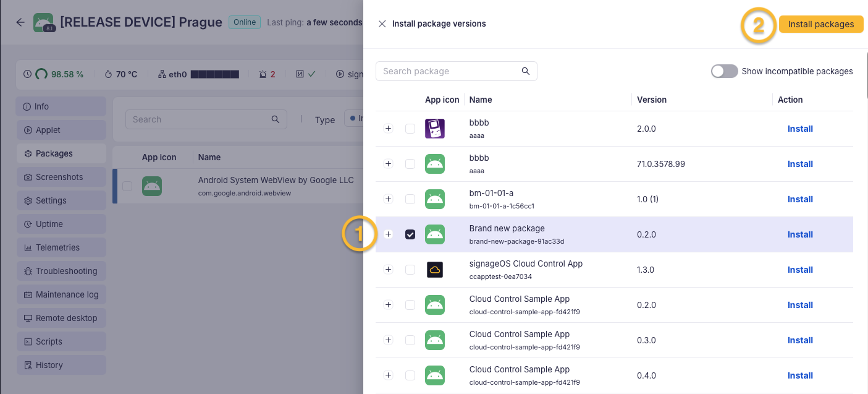Click the eth0 network indicator

(199, 74)
